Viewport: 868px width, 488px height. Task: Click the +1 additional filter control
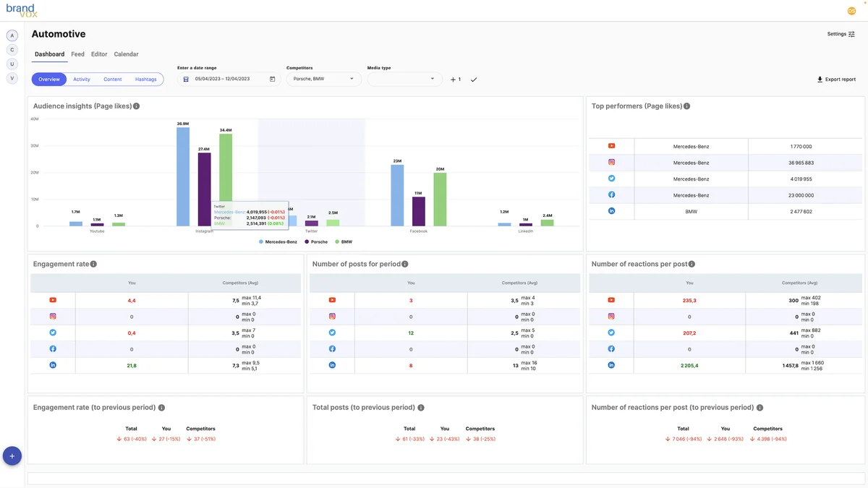pos(455,80)
